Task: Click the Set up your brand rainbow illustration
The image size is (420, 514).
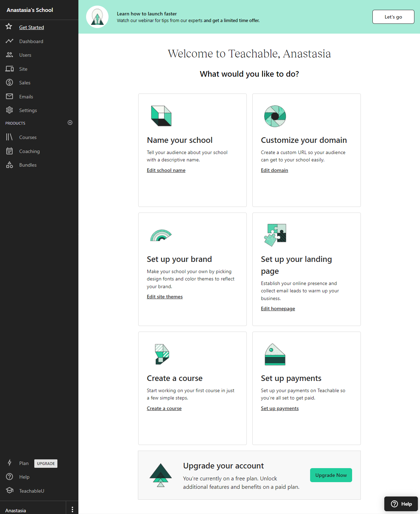Action: (161, 235)
